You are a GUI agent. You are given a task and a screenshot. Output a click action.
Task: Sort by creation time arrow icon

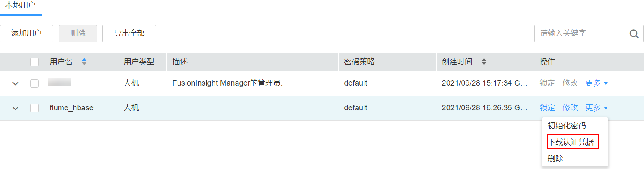484,62
